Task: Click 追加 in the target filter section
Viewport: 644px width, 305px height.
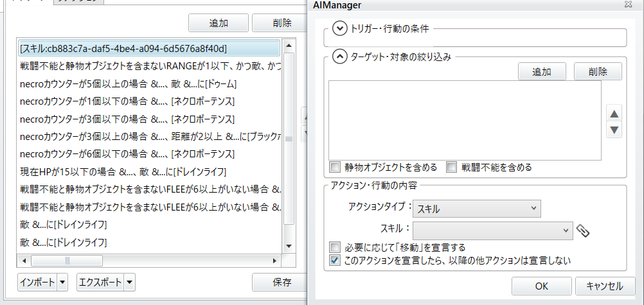Action: [x=542, y=72]
